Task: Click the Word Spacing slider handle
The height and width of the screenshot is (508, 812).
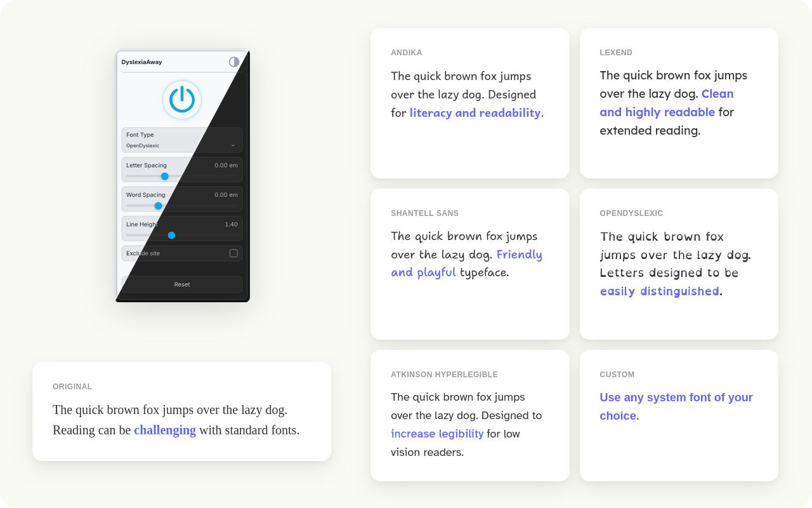Action: pyautogui.click(x=159, y=206)
